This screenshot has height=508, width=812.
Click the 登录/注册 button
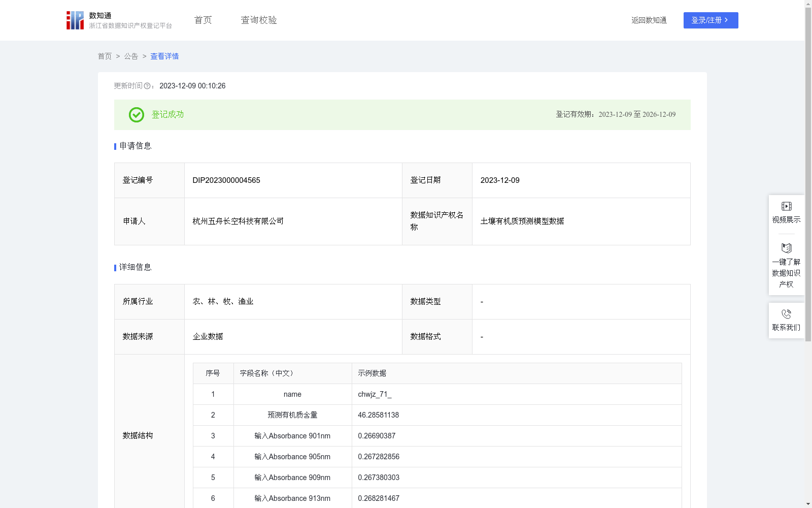[710, 20]
